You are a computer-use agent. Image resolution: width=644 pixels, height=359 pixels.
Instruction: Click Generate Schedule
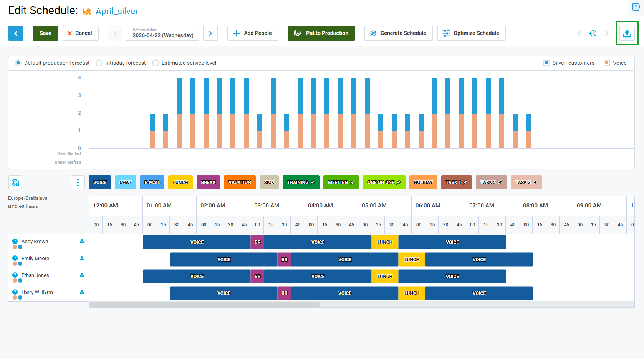(399, 33)
